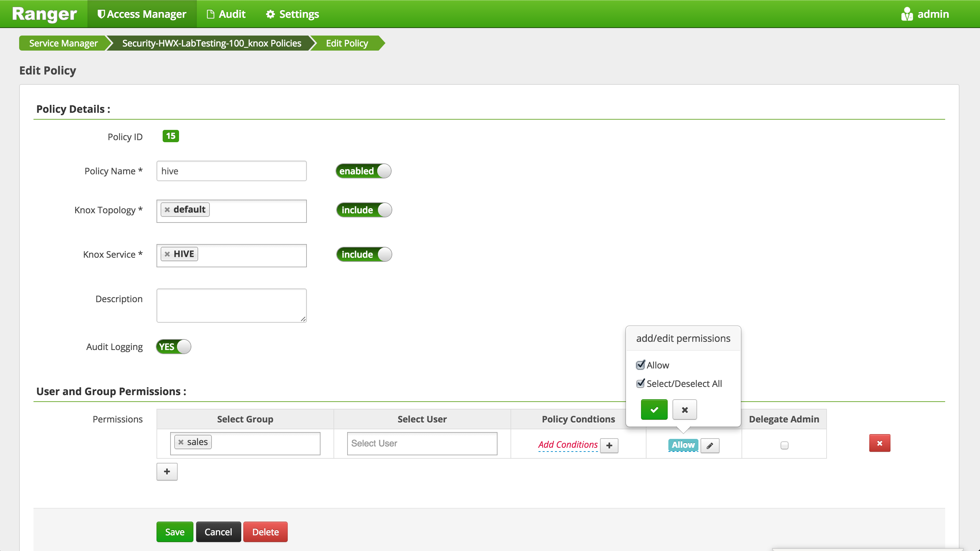Click the Save button

tap(174, 532)
